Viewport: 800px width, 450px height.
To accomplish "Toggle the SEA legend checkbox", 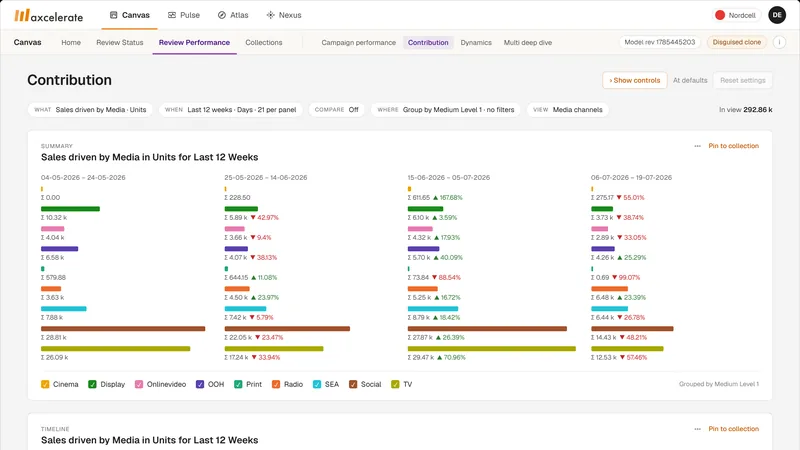I will tap(317, 384).
